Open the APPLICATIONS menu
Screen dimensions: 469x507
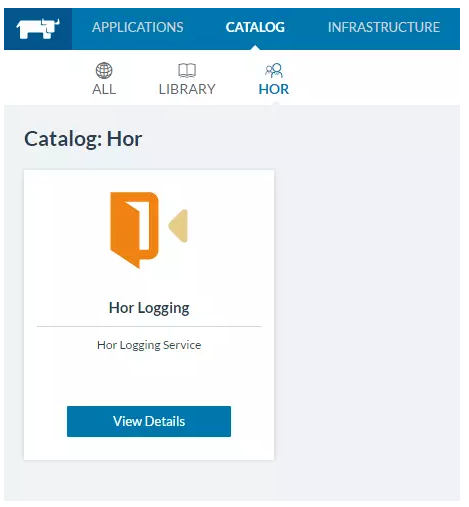(138, 27)
